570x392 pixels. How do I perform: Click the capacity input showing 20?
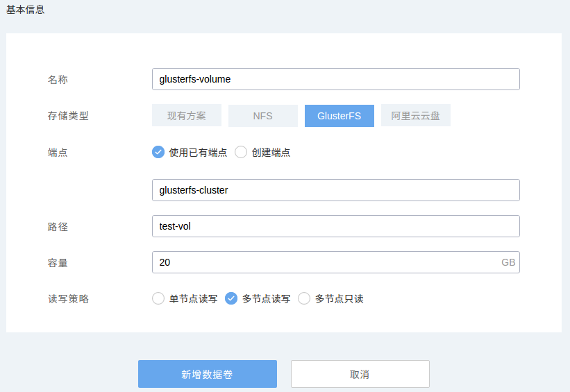coord(323,262)
